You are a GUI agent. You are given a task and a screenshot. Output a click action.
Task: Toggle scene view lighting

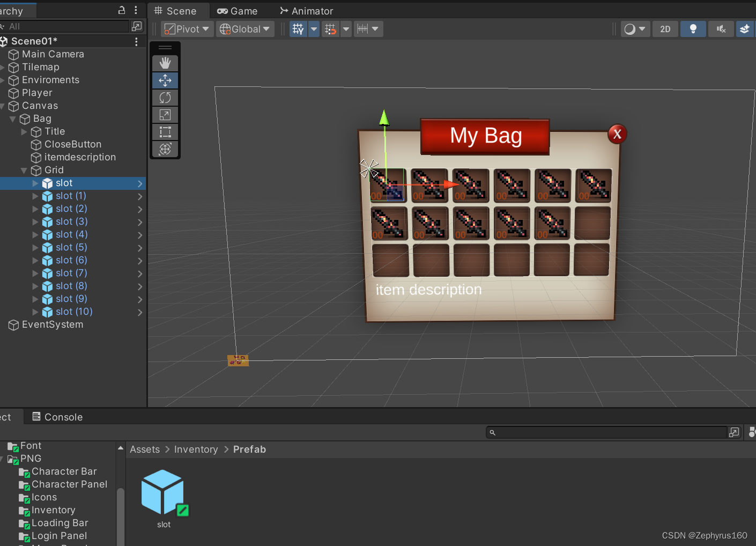[x=693, y=29]
